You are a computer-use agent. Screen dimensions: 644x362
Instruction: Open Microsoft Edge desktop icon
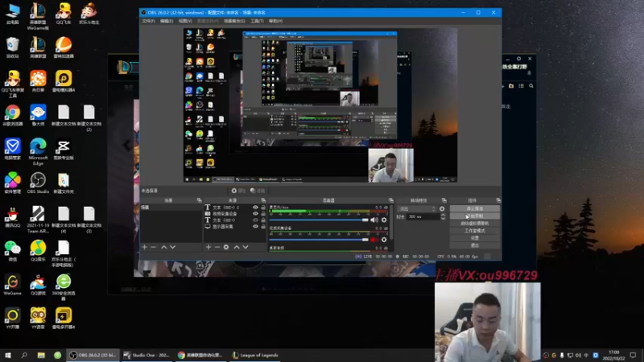[x=38, y=146]
